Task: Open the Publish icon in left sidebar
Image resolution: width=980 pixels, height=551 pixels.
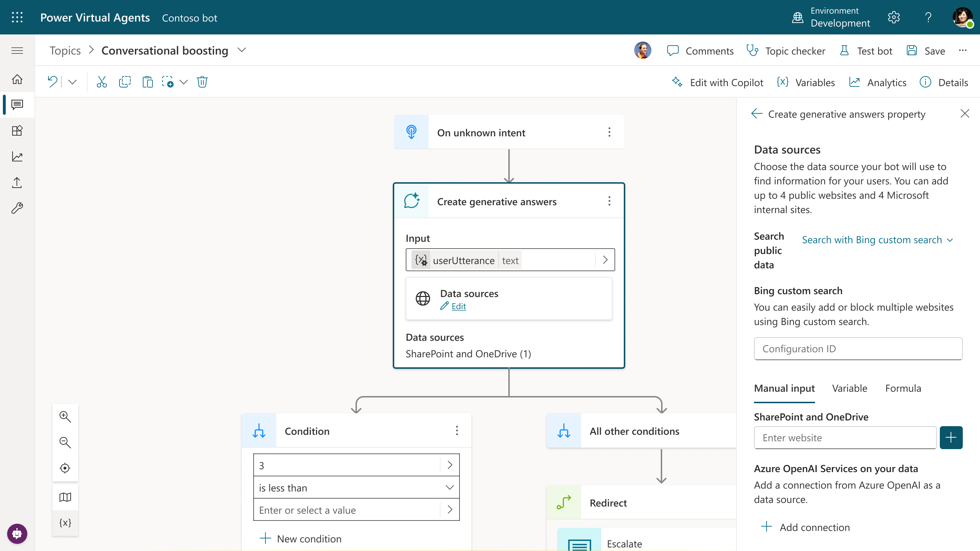Action: coord(17,183)
